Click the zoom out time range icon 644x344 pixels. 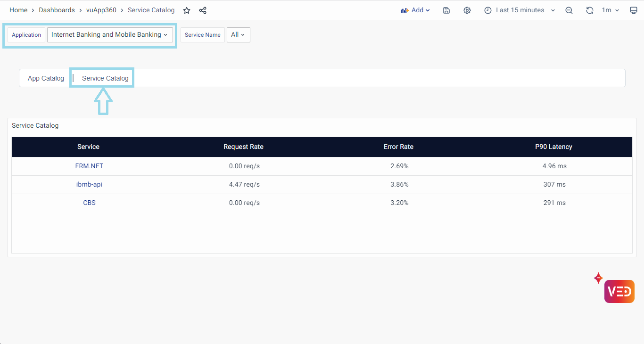[569, 10]
